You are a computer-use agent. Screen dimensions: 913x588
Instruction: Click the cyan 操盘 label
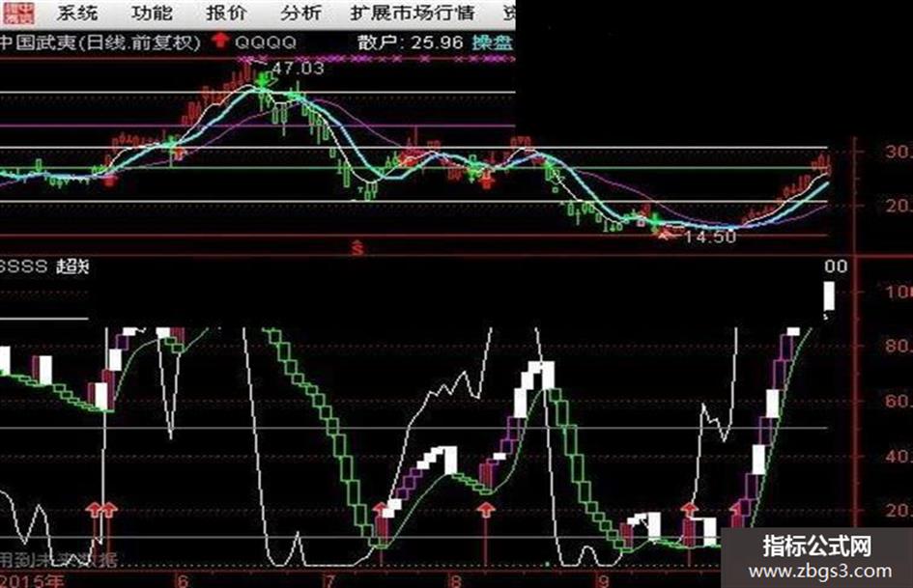click(493, 42)
